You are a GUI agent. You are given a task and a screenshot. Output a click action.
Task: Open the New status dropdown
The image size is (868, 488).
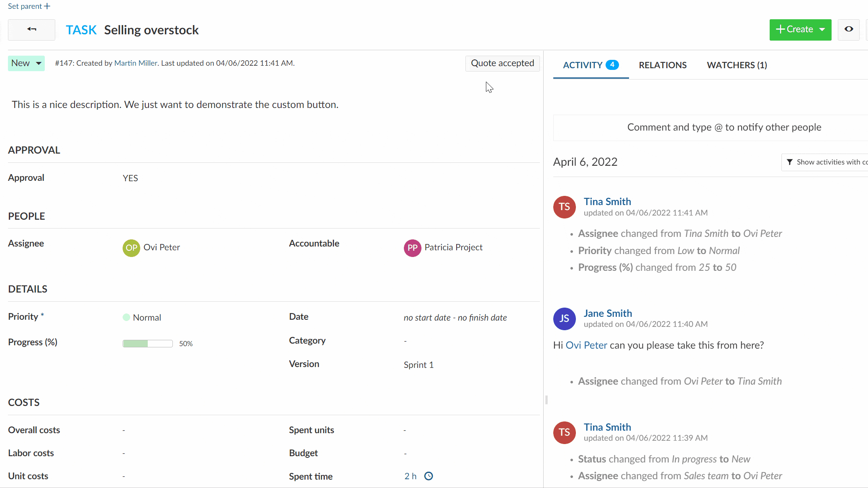tap(26, 63)
